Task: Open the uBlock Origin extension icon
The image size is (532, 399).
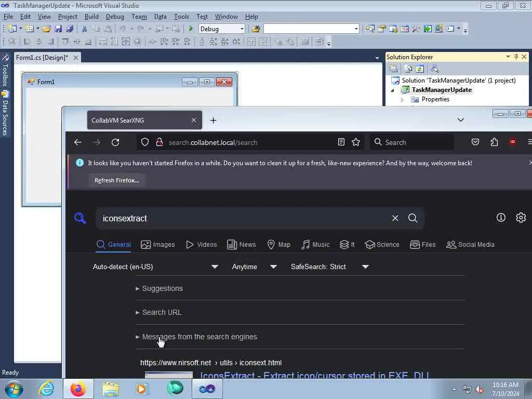Action: [x=512, y=142]
